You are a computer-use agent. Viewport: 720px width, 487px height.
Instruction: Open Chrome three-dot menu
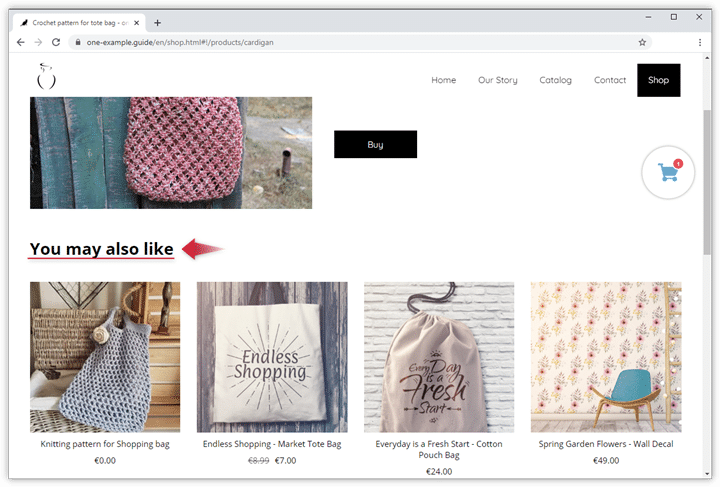pos(698,42)
